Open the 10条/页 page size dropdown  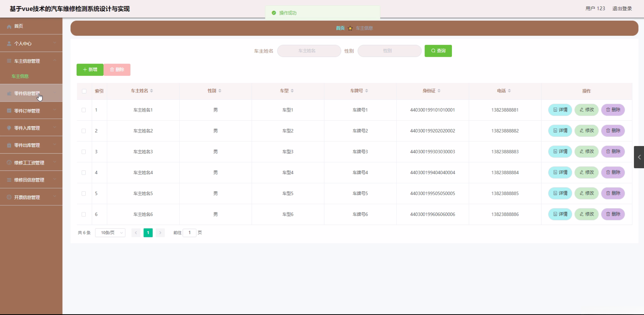click(x=110, y=233)
